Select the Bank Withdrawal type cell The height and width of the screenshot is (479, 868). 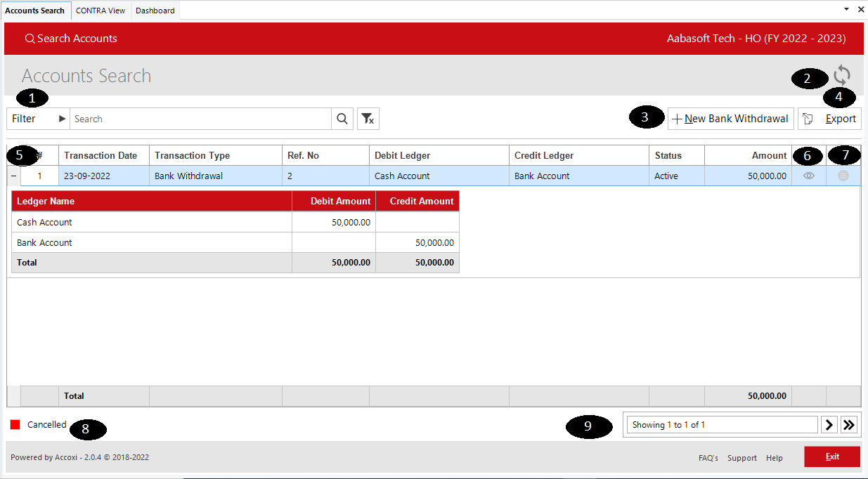[216, 176]
